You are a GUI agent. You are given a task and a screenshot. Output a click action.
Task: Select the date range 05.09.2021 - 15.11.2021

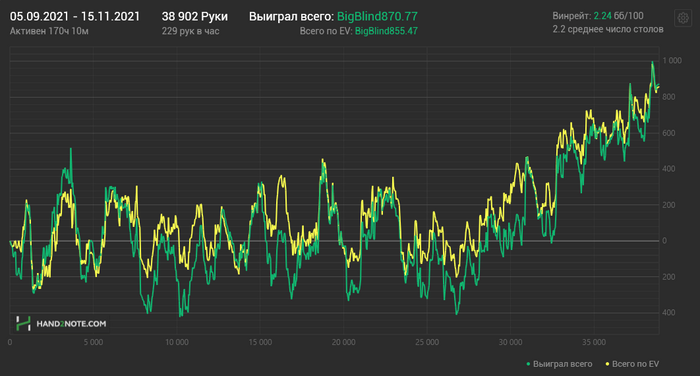click(75, 17)
